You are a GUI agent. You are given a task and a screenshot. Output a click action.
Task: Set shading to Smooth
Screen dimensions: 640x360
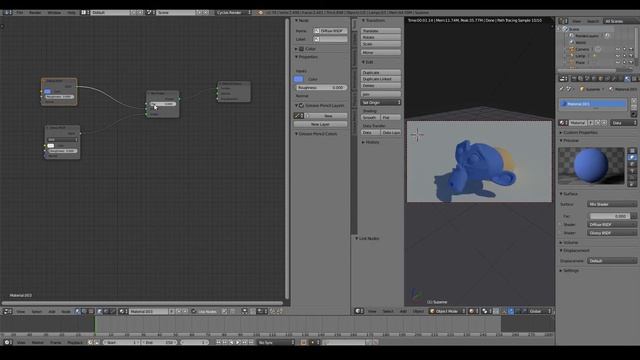coord(370,117)
